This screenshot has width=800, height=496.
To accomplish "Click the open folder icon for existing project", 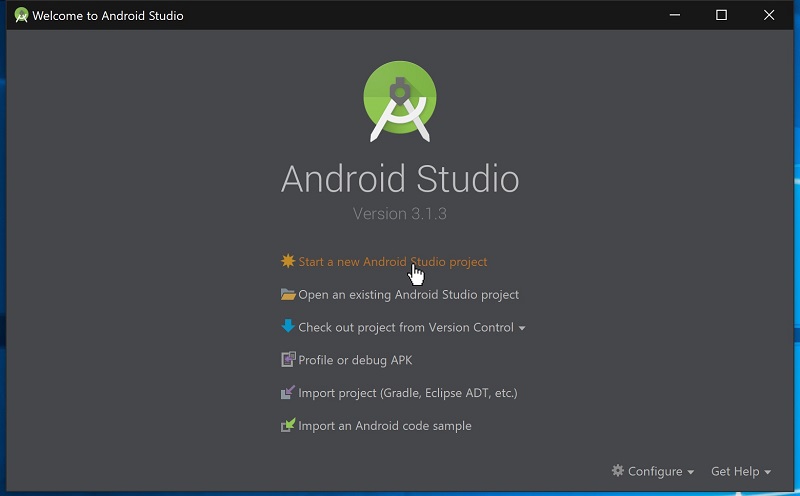I will 288,294.
